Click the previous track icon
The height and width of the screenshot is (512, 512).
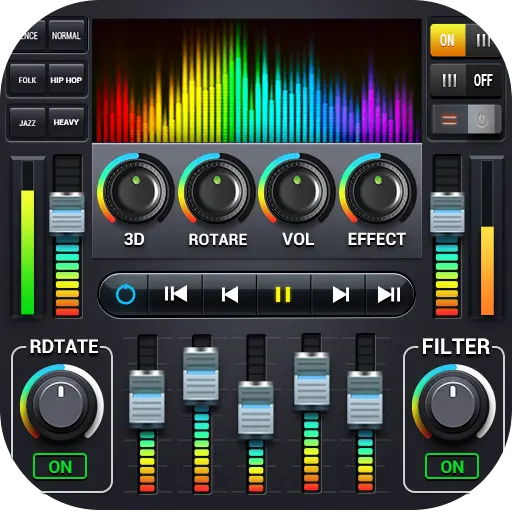point(230,294)
